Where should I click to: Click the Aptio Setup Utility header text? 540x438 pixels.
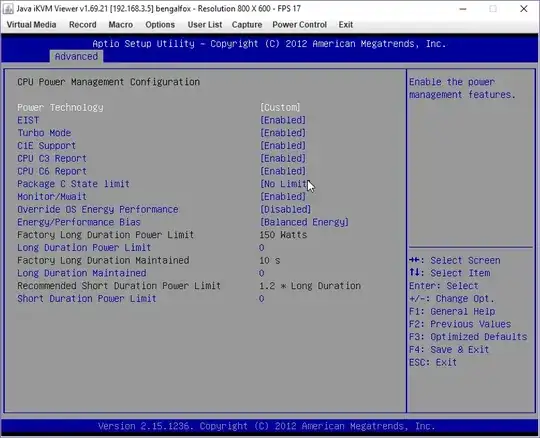pyautogui.click(x=269, y=44)
